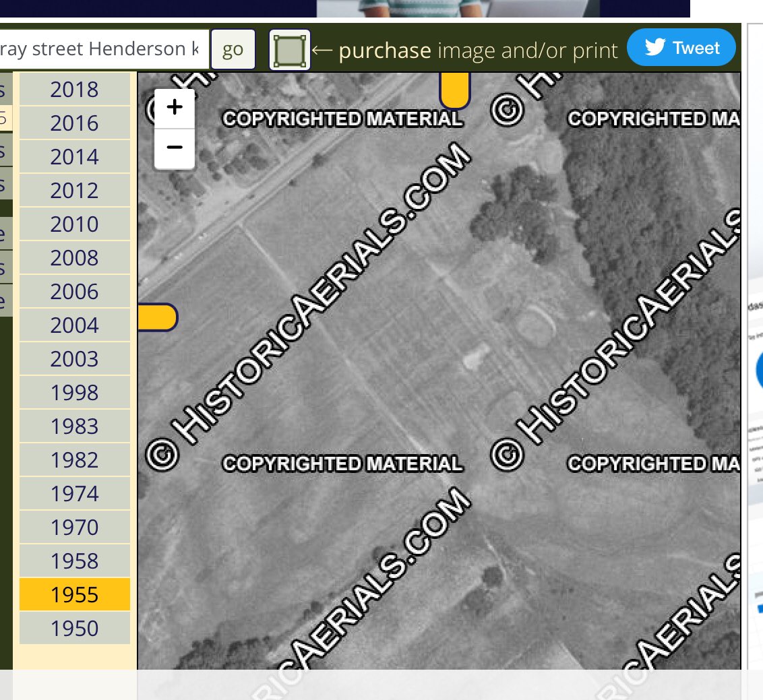Click the go search button

pos(233,49)
